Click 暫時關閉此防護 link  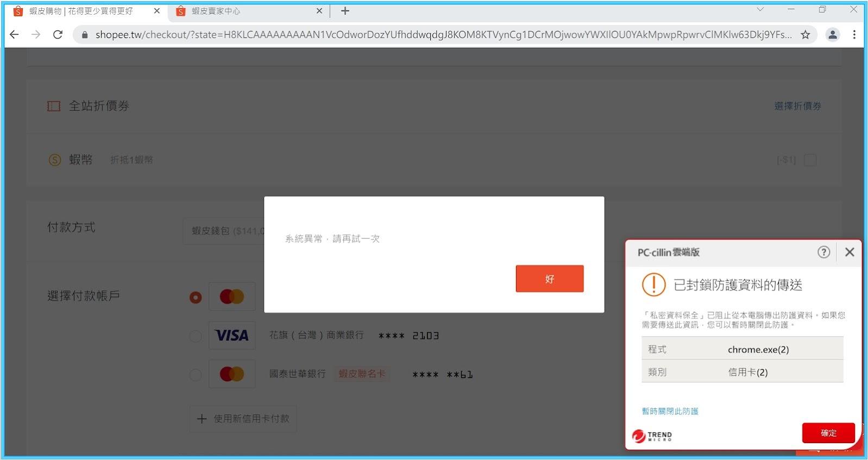click(670, 411)
